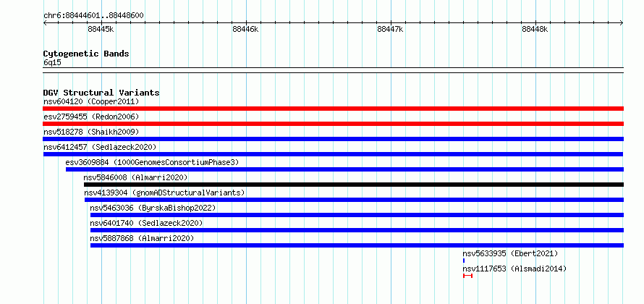Image resolution: width=644 pixels, height=304 pixels.
Task: Open the nsv518278 (Shaikh2009) variant label
Action: click(91, 132)
